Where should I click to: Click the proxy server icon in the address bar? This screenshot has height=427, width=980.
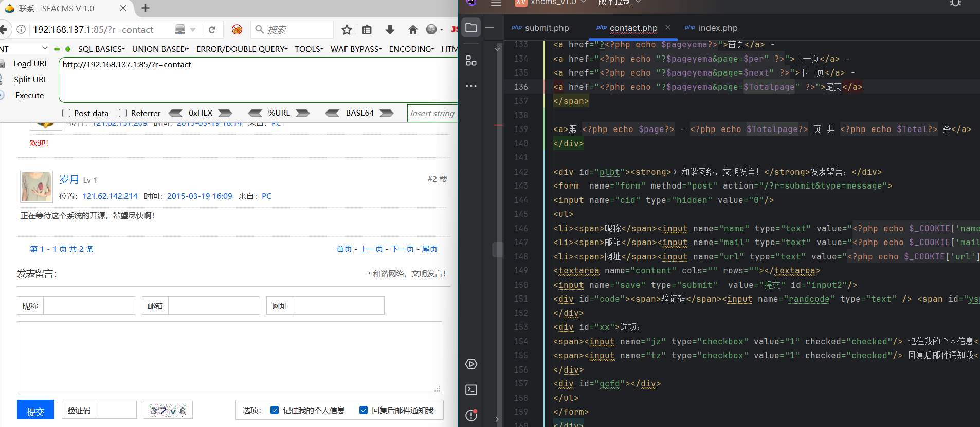coord(180,29)
